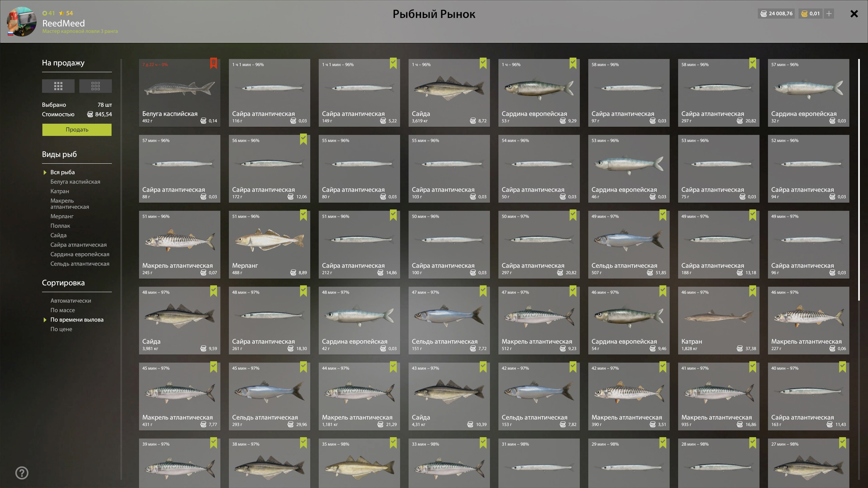Select the Сельдь атлантическая 507 г card

coord(629,245)
